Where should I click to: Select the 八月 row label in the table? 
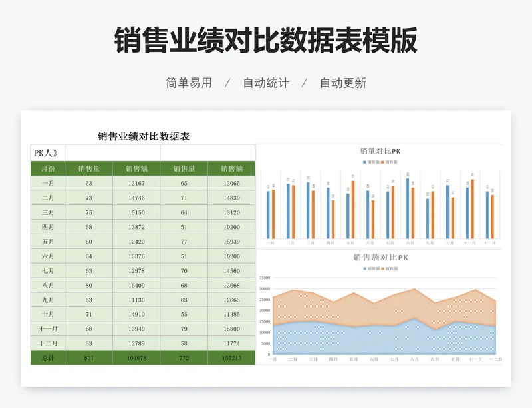point(48,286)
